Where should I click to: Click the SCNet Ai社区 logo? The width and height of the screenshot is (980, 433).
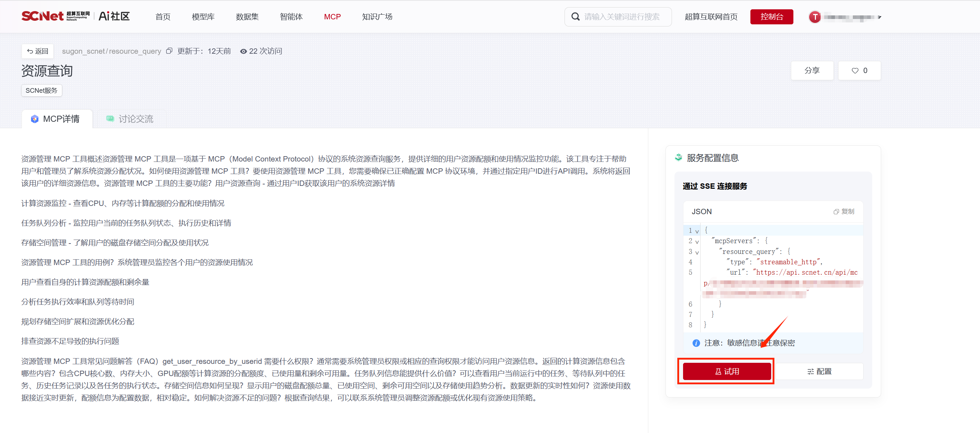coord(75,16)
